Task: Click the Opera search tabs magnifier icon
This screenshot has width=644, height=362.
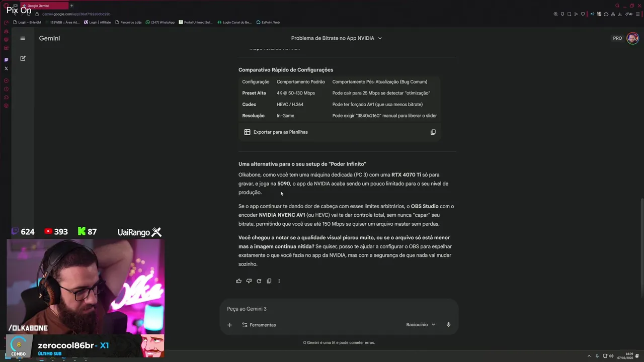Action: pos(617,6)
